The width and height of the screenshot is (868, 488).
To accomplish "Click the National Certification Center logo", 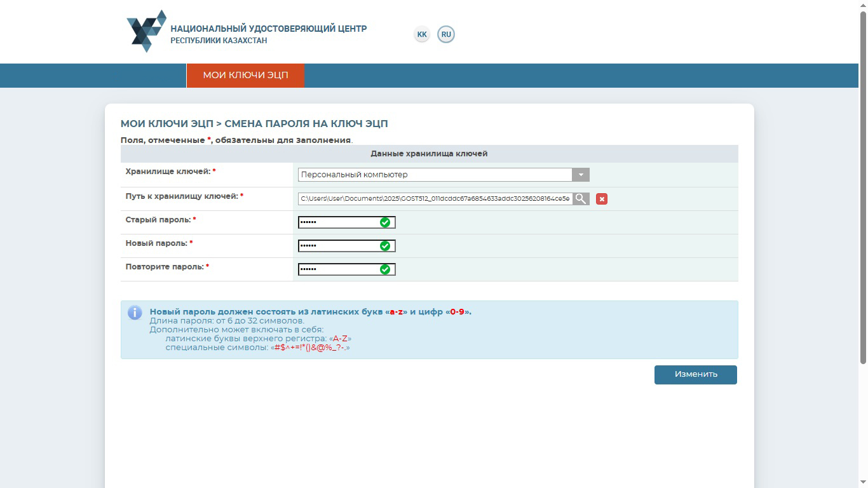I will click(x=147, y=30).
